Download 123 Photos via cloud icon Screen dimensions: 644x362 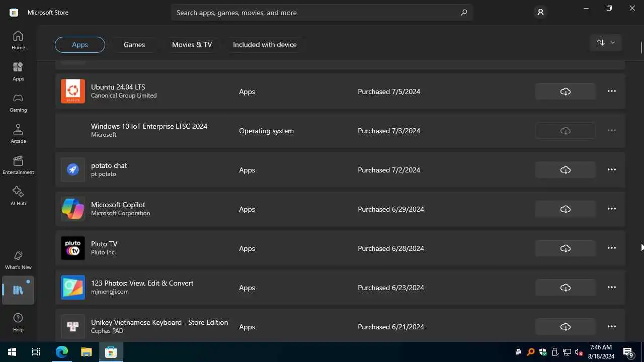coord(566,288)
